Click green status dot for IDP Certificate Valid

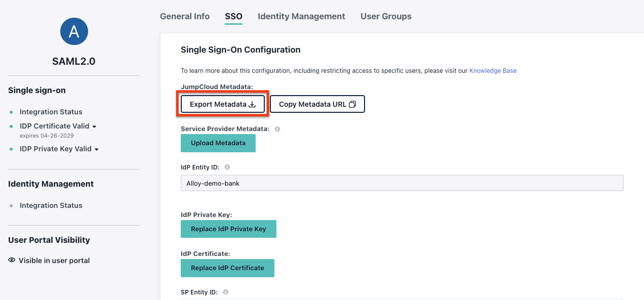tap(11, 126)
